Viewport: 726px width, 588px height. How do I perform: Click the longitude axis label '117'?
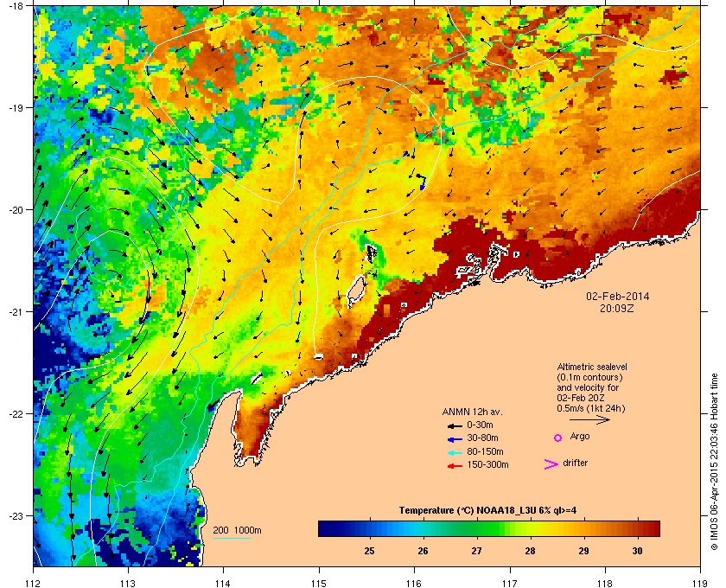click(510, 584)
